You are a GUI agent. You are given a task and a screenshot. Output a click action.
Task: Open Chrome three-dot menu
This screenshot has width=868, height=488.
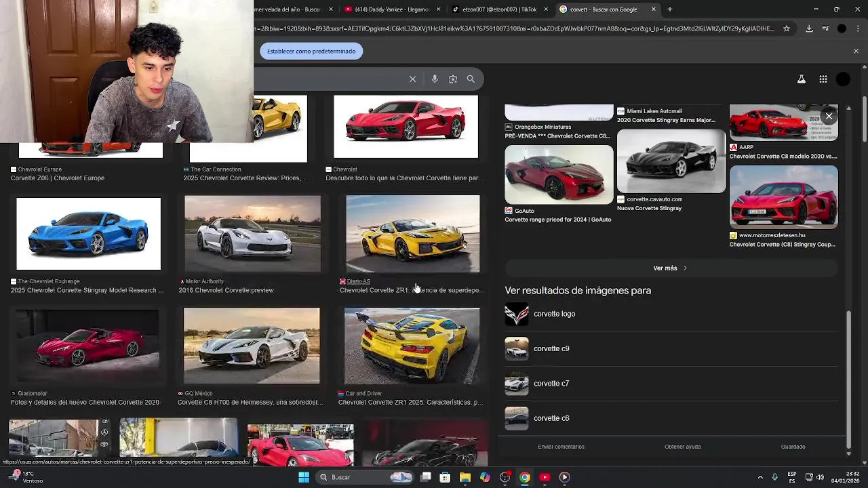tap(858, 28)
